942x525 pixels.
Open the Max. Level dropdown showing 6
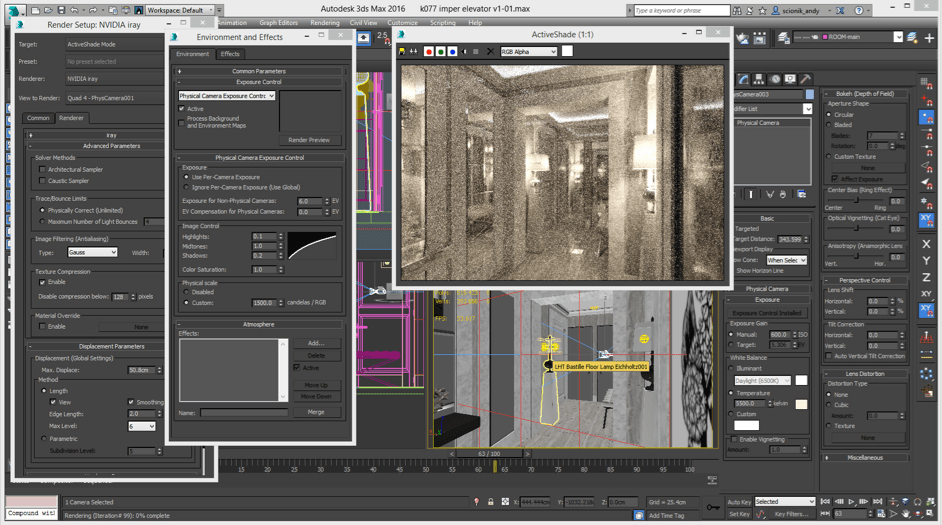coord(142,426)
